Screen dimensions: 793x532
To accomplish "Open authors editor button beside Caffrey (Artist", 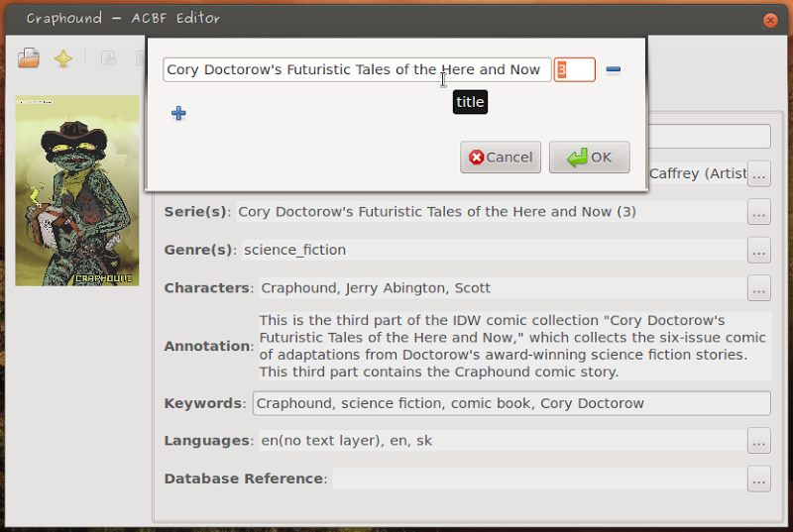I will pos(758,173).
